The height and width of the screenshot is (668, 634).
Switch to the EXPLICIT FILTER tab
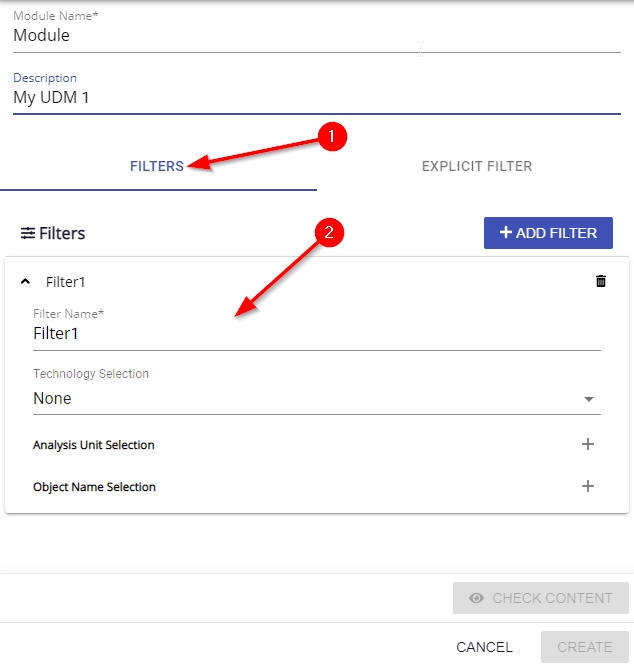click(476, 166)
